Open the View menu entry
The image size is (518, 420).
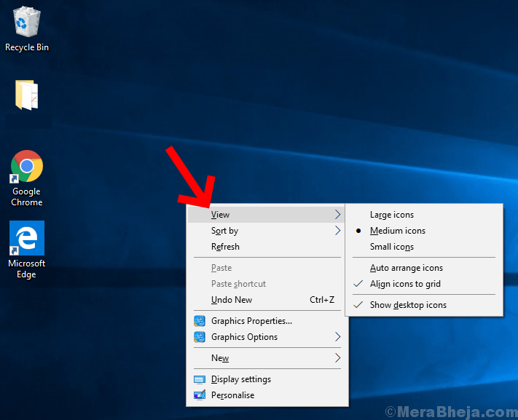[266, 215]
